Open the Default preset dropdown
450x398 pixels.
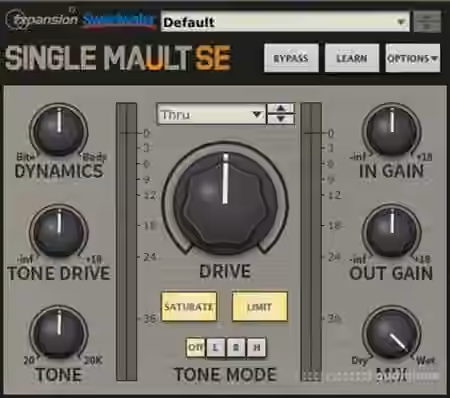pyautogui.click(x=285, y=22)
